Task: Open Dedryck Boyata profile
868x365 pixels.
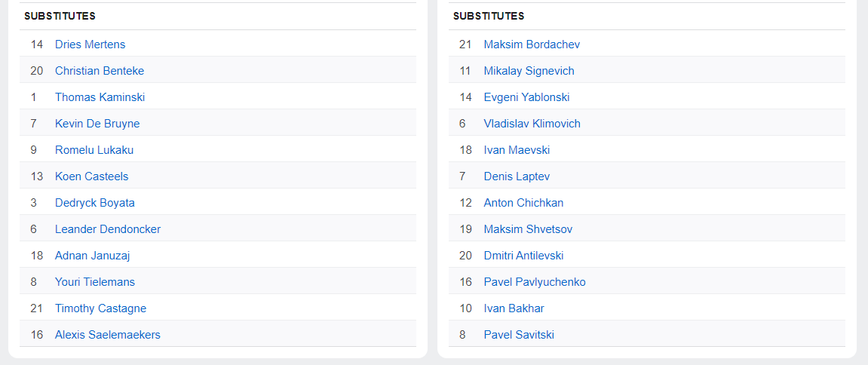Action: (x=95, y=203)
